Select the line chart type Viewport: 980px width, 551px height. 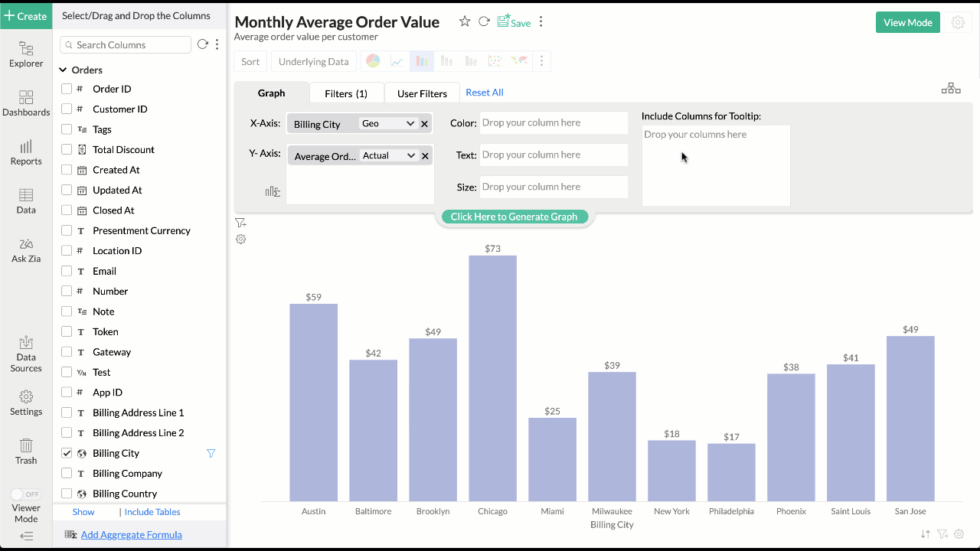[397, 60]
